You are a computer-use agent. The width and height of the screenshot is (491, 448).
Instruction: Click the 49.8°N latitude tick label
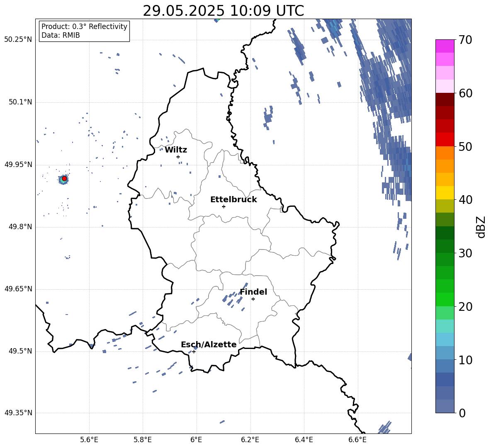20,227
